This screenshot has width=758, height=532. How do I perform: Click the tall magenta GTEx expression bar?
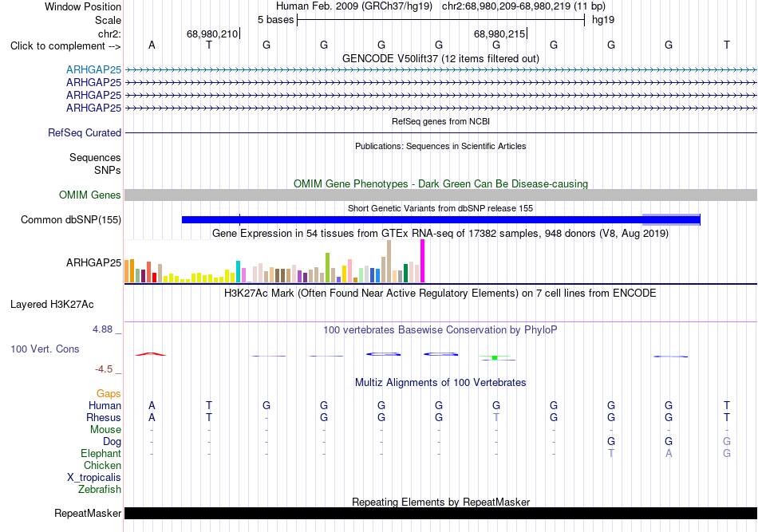pyautogui.click(x=423, y=261)
